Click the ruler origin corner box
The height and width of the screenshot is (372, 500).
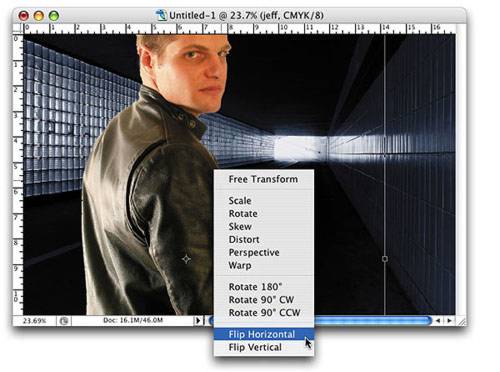click(18, 29)
